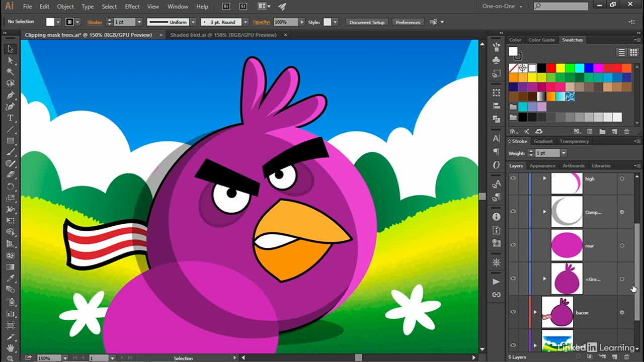Screen dimensions: 644x362
Task: Pick the red swatch in the Swatches panel
Action: coord(551,68)
